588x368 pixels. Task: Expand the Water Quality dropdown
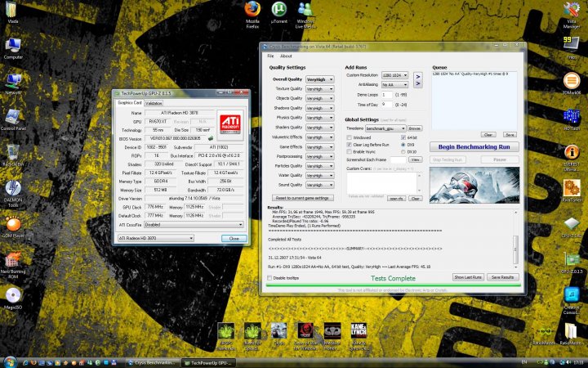(319, 175)
